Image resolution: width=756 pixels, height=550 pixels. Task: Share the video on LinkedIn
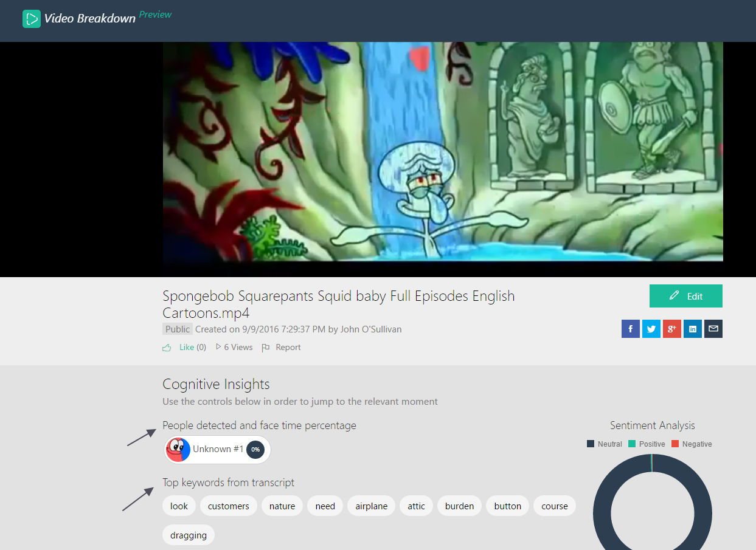click(x=692, y=329)
